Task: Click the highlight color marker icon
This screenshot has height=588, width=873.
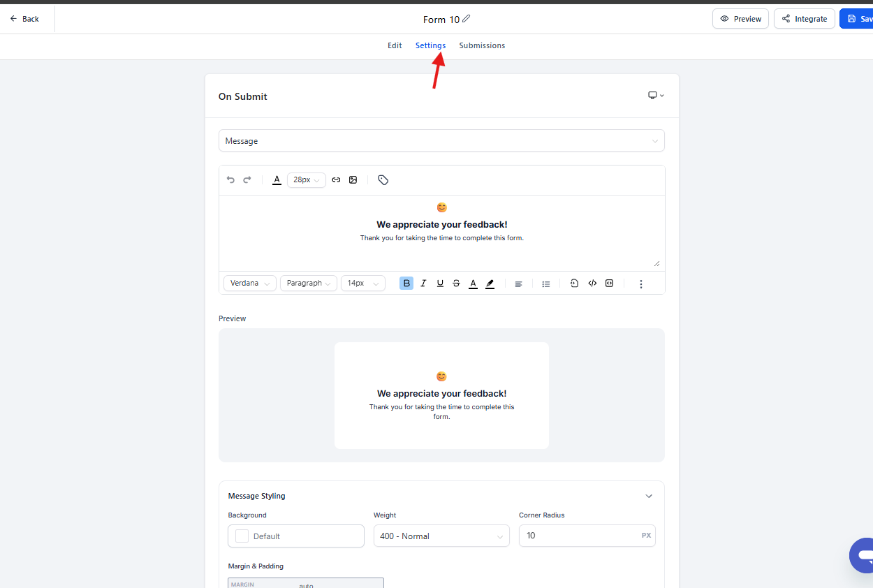Action: [490, 284]
